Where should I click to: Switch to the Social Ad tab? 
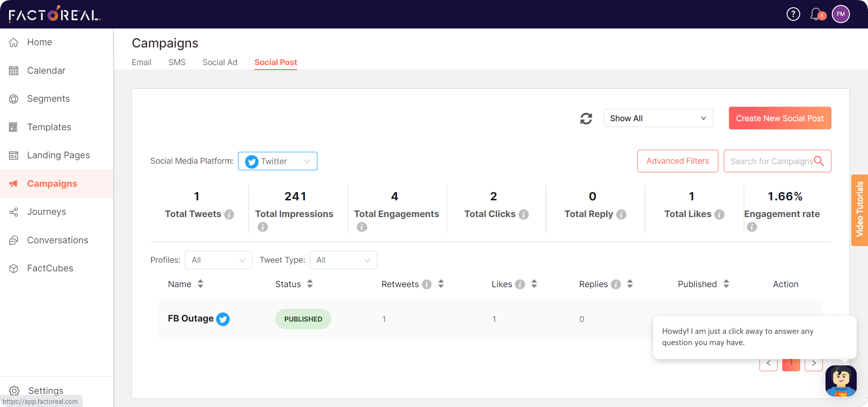[220, 62]
